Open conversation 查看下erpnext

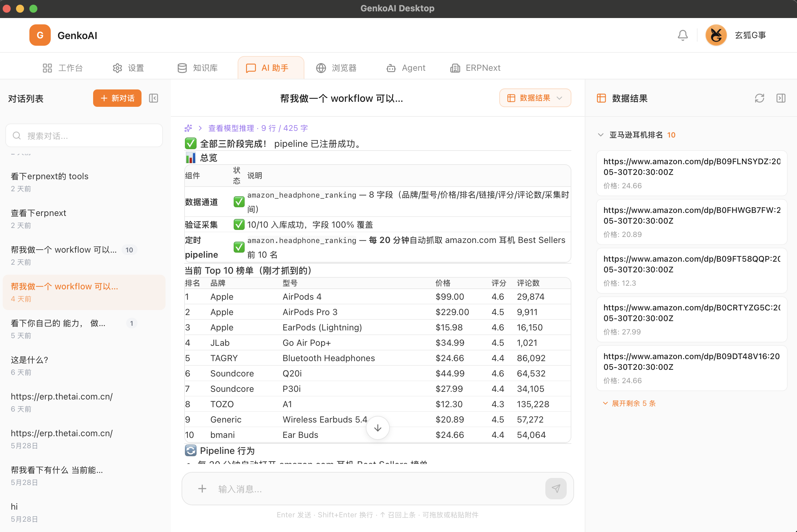point(84,219)
